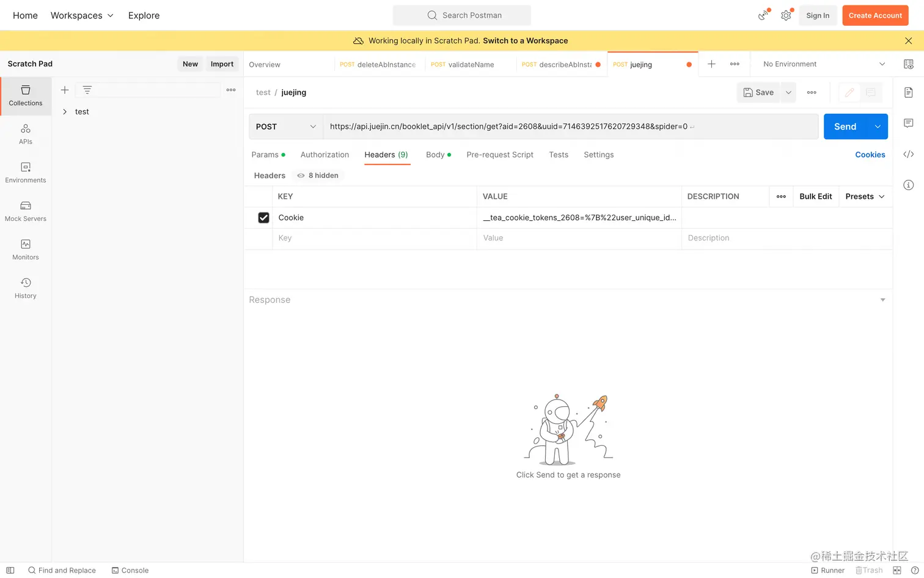
Task: Open headers table column options
Action: [781, 196]
